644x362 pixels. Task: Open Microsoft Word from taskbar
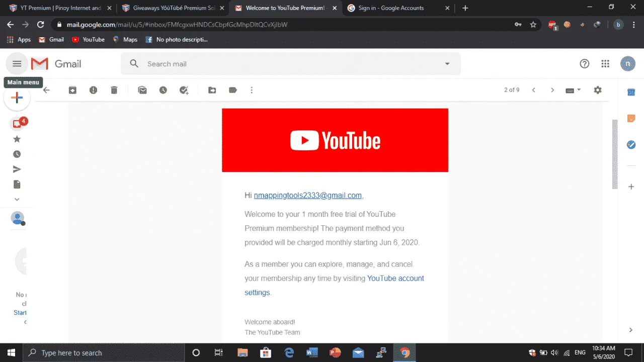tap(312, 352)
